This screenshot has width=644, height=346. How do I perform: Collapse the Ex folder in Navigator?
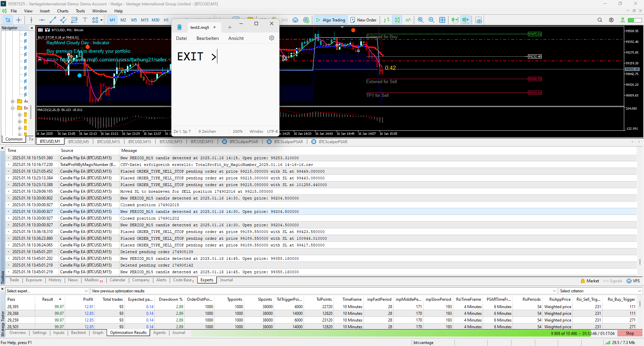(x=12, y=108)
